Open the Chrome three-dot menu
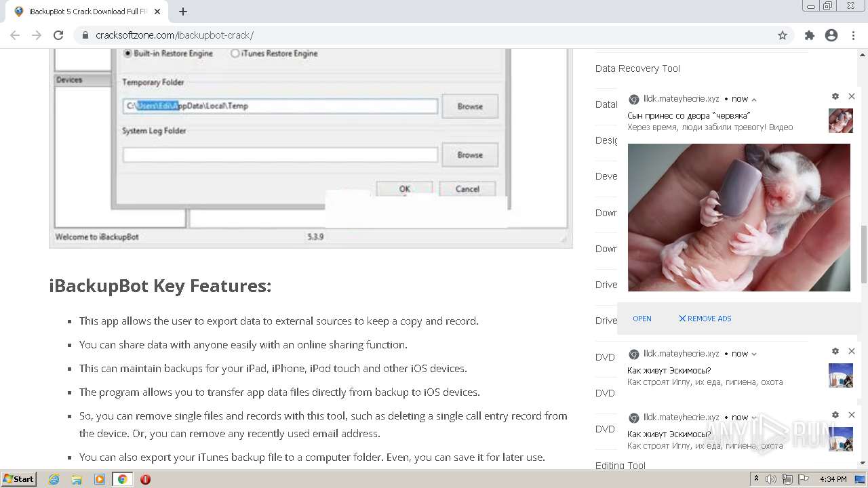This screenshot has width=868, height=488. click(853, 35)
